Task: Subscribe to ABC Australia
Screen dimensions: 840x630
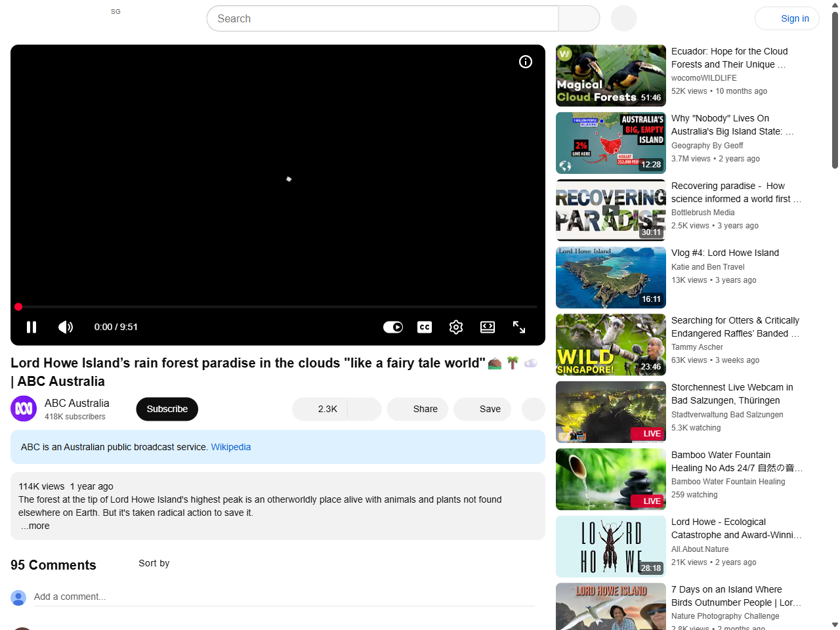Action: (x=167, y=409)
